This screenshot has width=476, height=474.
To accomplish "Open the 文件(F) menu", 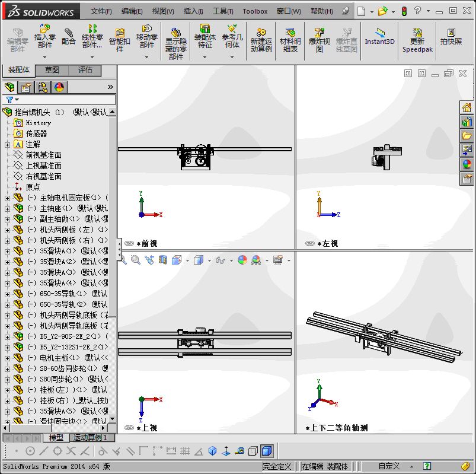I will pos(101,11).
